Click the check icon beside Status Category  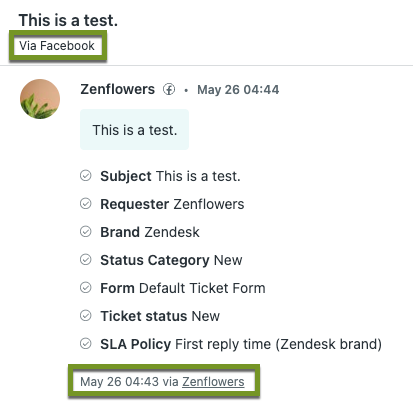(86, 259)
